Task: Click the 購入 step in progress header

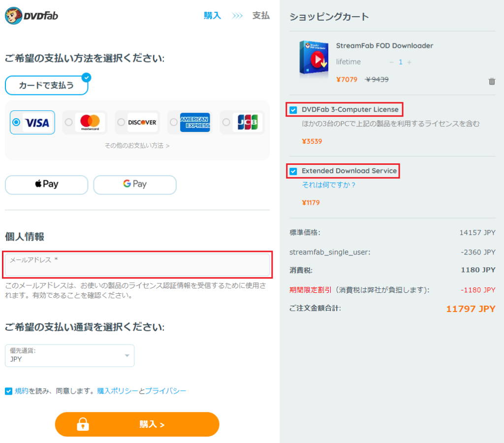Action: point(213,15)
